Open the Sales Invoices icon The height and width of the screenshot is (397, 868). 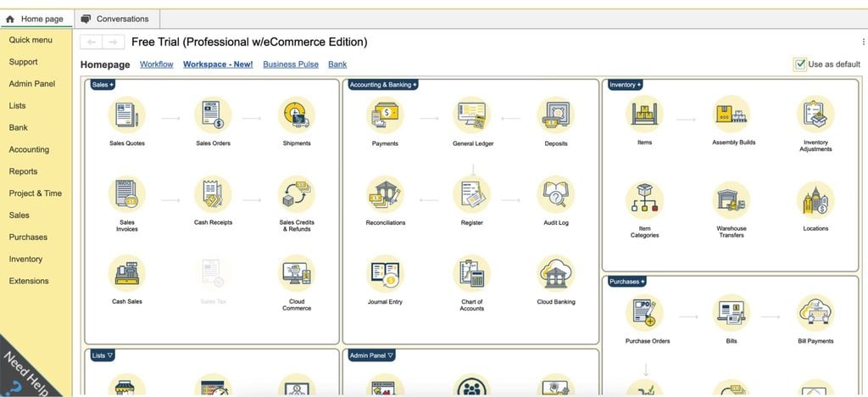pyautogui.click(x=127, y=194)
